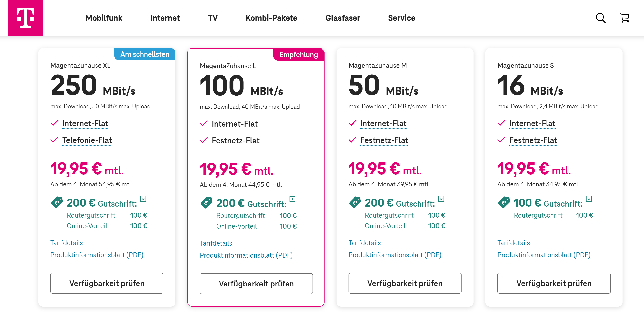The height and width of the screenshot is (312, 644).
Task: Open the Kombi-Pakete menu
Action: point(271,18)
